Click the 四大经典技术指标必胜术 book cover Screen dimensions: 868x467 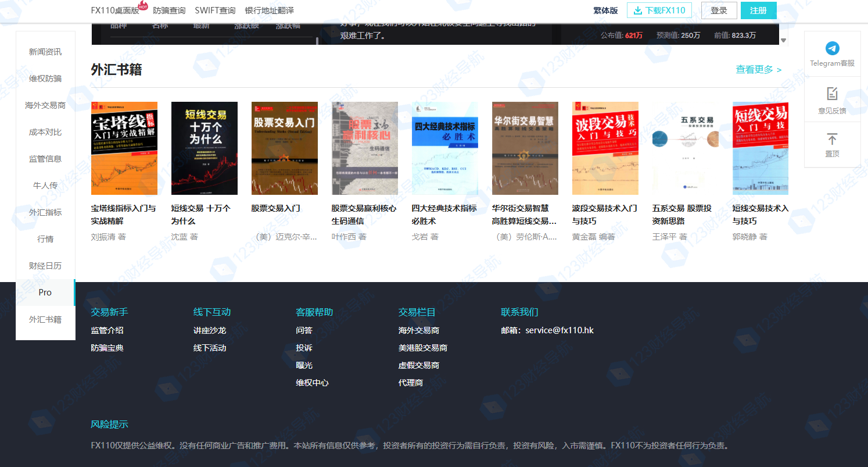pyautogui.click(x=444, y=148)
